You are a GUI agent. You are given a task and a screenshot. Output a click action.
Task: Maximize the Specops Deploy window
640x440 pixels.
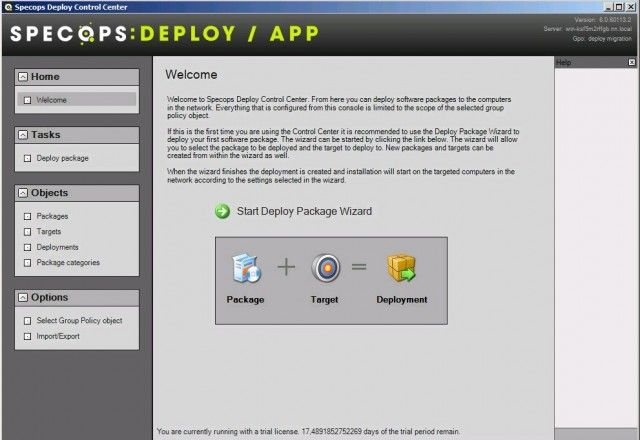tap(619, 7)
